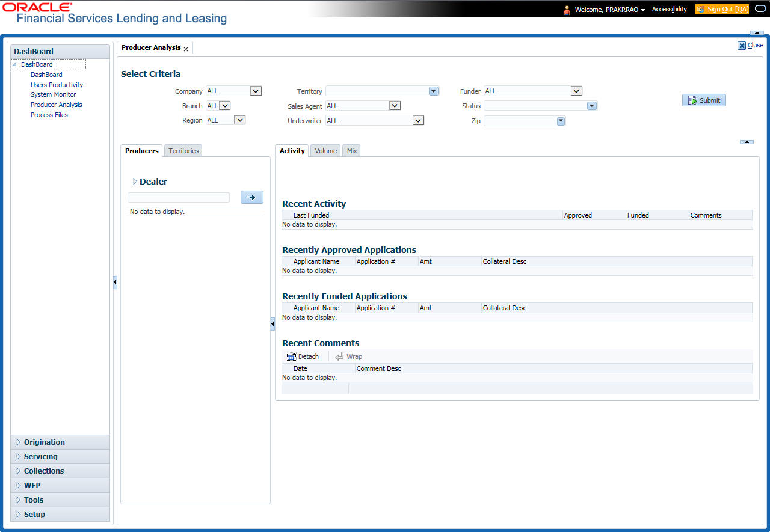The height and width of the screenshot is (532, 770).
Task: Click in the dealer search input field
Action: 179,197
